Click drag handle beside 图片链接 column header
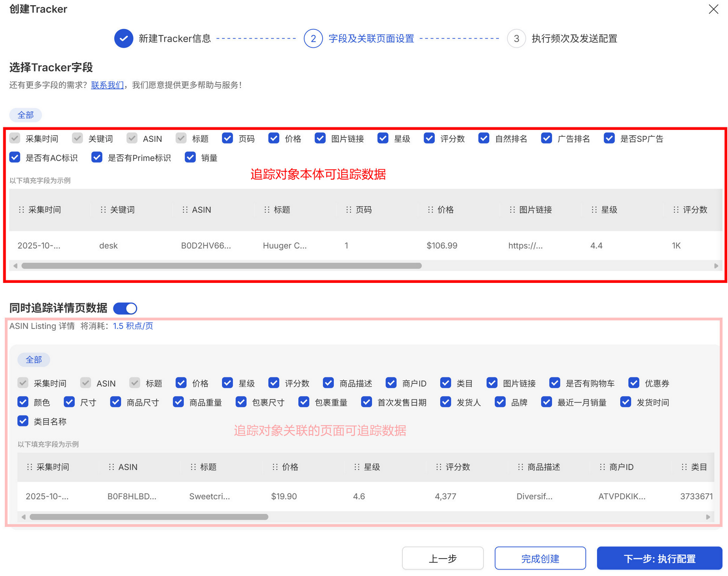The width and height of the screenshot is (728, 576). click(512, 210)
